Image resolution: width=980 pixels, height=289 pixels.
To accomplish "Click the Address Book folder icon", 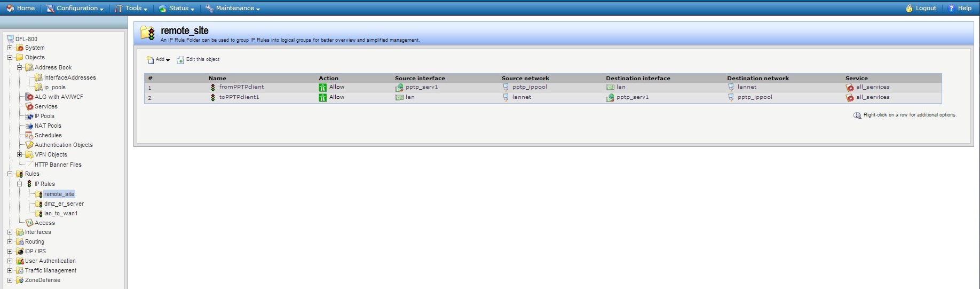I will (x=29, y=67).
